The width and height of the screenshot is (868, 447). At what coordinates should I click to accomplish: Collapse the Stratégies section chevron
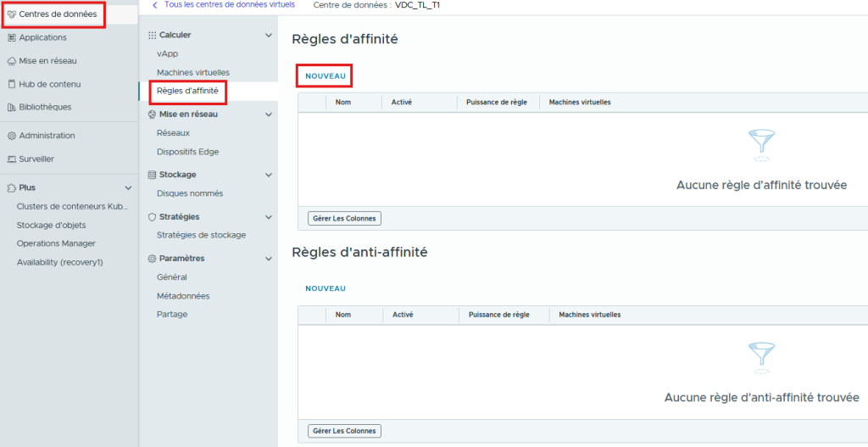[x=269, y=217]
